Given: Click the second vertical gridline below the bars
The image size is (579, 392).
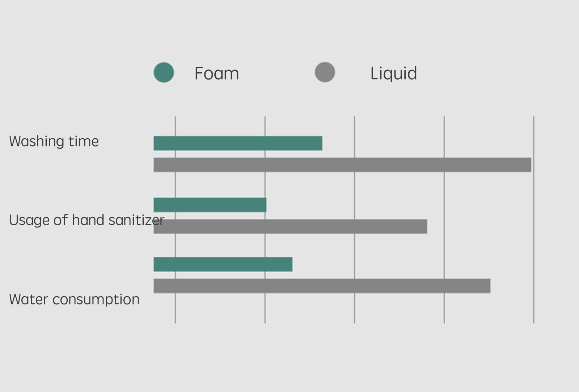Looking at the screenshot, I should [265, 307].
